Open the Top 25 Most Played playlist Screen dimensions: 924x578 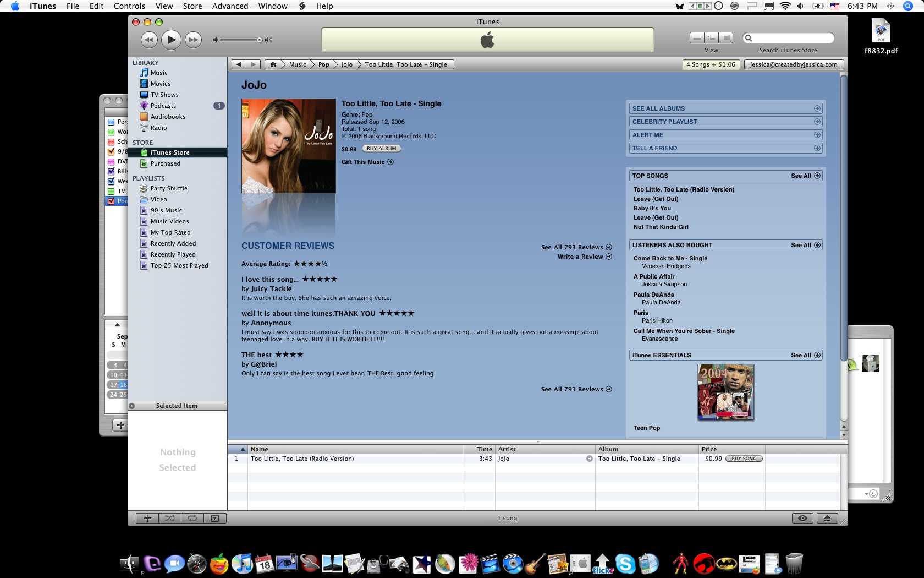point(179,265)
